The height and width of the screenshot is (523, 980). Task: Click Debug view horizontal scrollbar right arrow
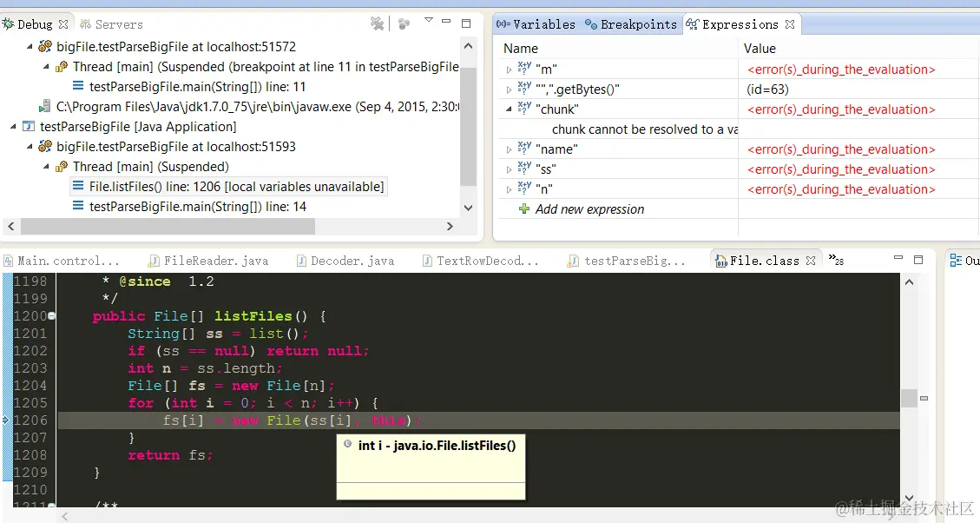(450, 227)
